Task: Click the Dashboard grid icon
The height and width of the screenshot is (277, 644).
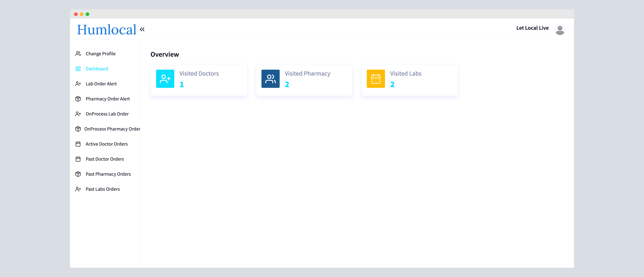Action: (x=78, y=69)
